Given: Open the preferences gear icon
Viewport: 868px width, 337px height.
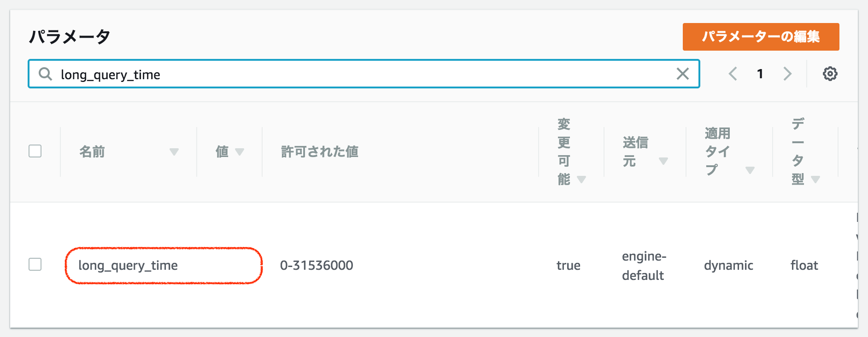Looking at the screenshot, I should click(830, 73).
